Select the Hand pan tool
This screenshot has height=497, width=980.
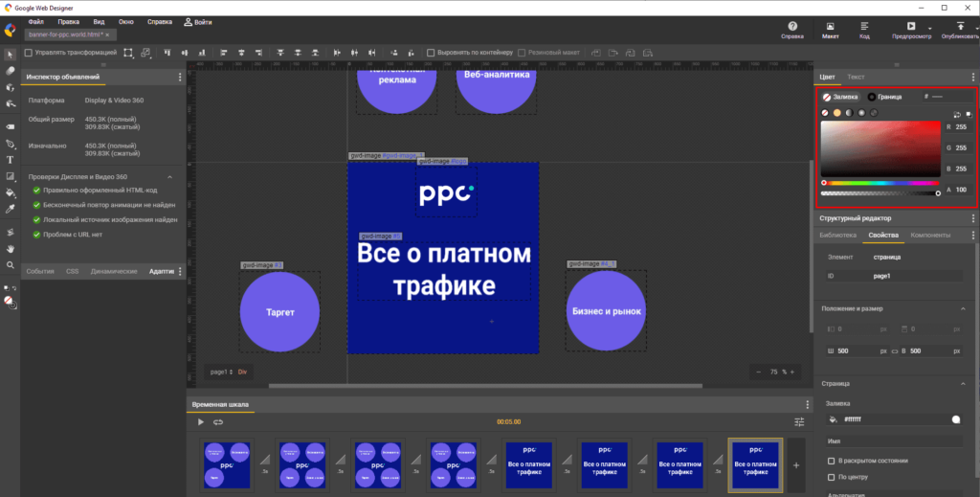tap(10, 249)
